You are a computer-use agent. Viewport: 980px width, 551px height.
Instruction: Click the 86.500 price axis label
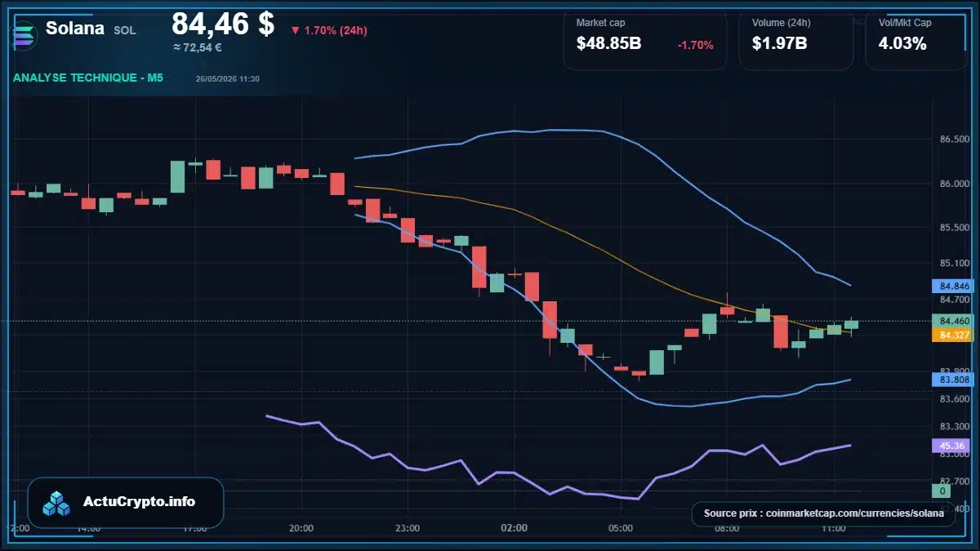point(954,140)
